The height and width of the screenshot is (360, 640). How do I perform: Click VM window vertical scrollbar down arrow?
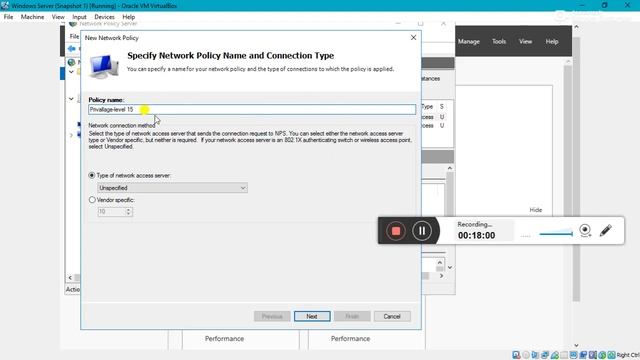tap(576, 345)
